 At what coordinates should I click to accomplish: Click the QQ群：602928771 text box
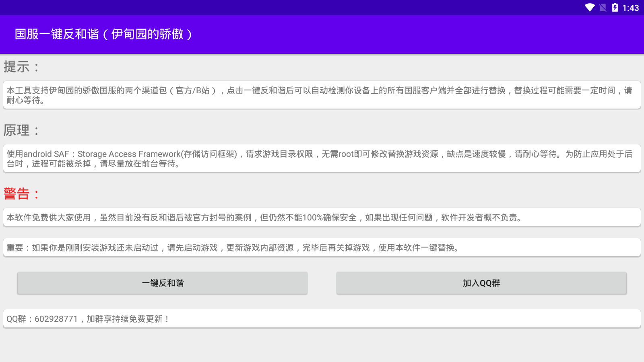322,319
